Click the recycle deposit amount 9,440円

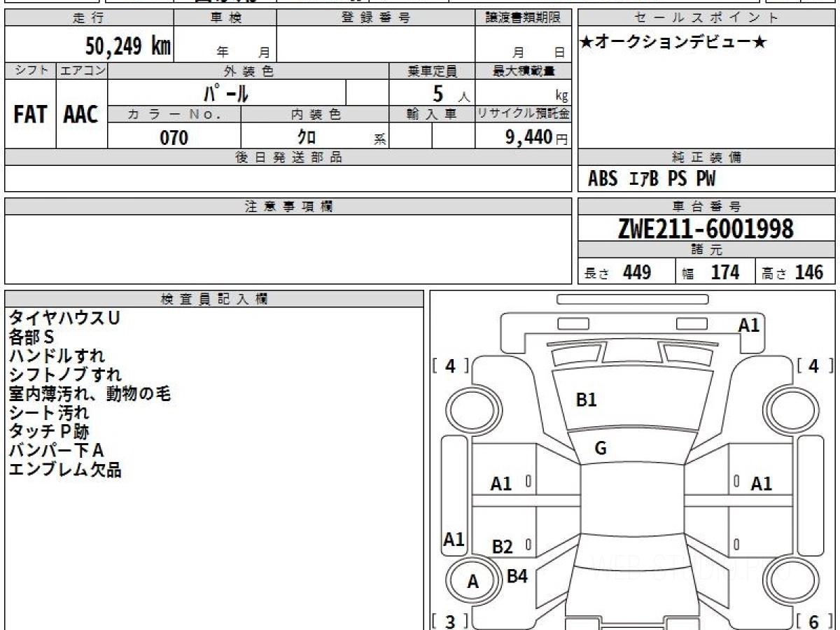537,138
